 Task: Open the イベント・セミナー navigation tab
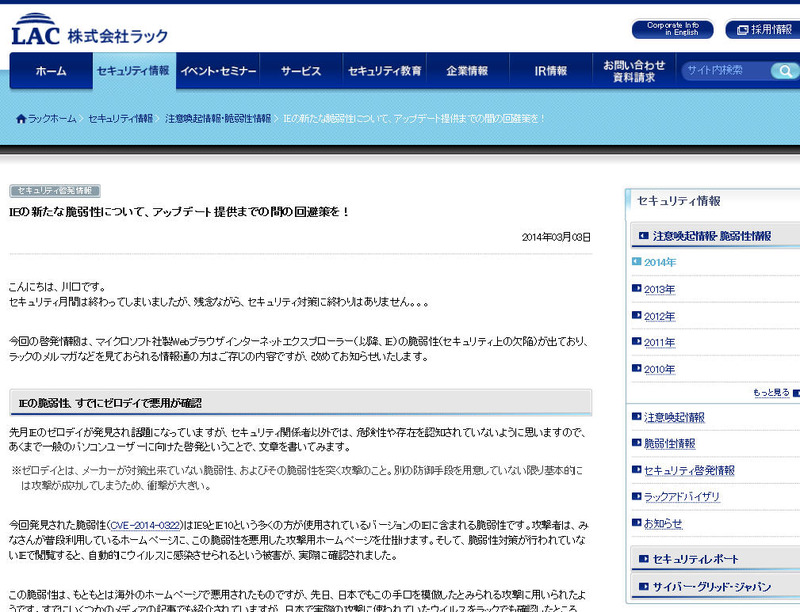(x=218, y=71)
